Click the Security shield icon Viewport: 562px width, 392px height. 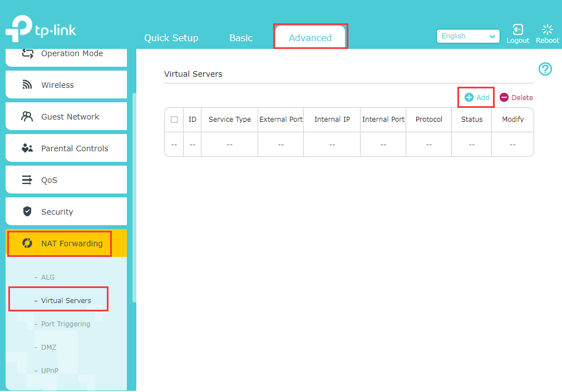pyautogui.click(x=27, y=211)
